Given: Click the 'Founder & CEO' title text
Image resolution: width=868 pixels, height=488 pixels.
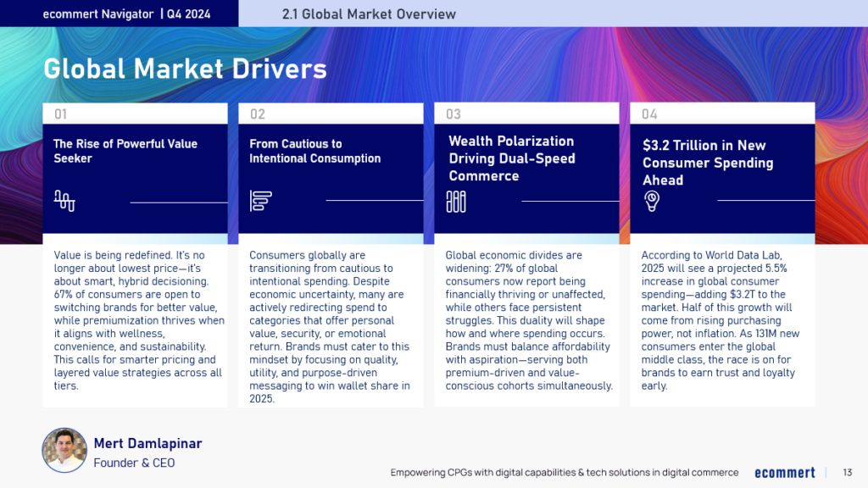Looking at the screenshot, I should [x=134, y=463].
